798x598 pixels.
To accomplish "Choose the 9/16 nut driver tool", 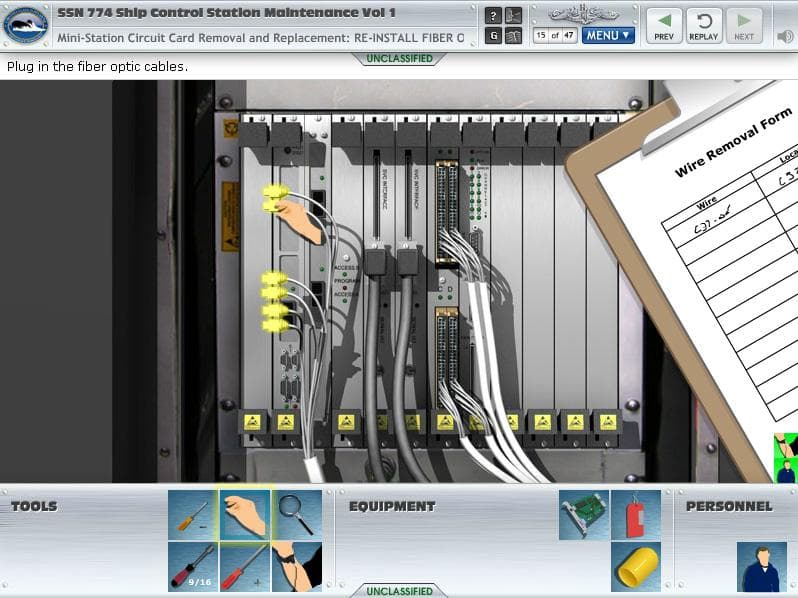I will click(x=193, y=567).
